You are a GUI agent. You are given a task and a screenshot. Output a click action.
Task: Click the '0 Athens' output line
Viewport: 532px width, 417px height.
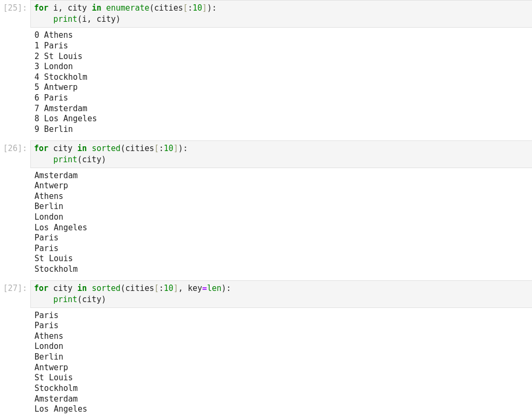tap(54, 35)
